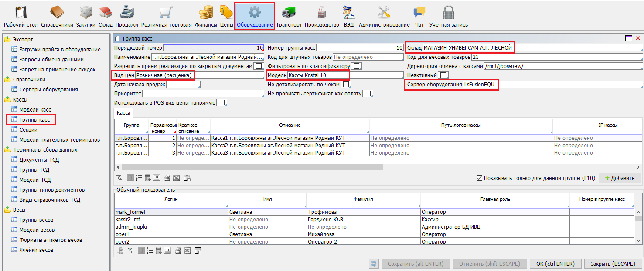The width and height of the screenshot is (644, 271).
Task: Select the Касса tab
Action: point(124,113)
